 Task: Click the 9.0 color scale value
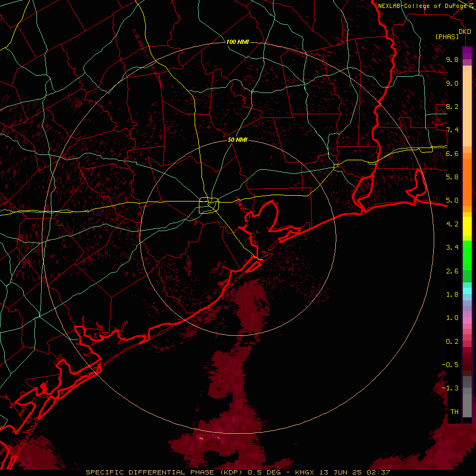click(452, 83)
